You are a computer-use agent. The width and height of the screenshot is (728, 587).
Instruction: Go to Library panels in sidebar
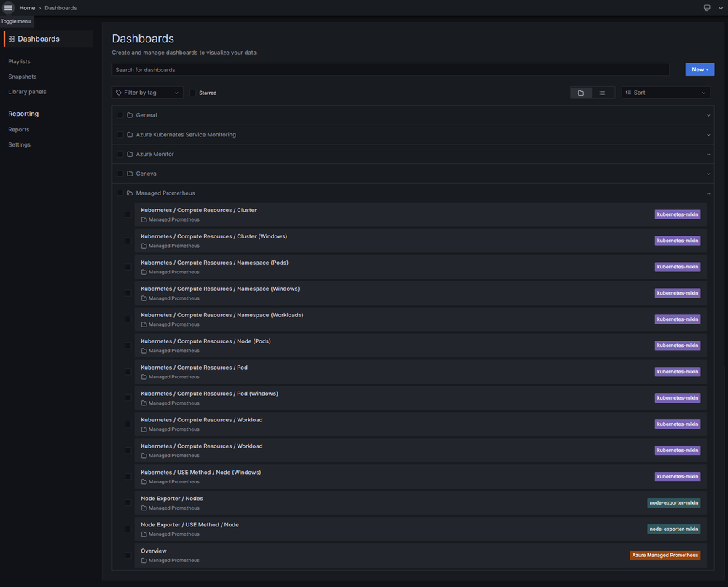tap(27, 92)
